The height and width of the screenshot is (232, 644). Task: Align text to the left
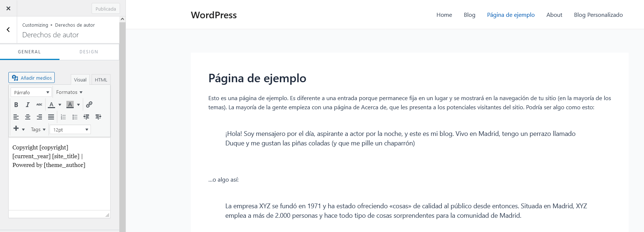tap(16, 117)
